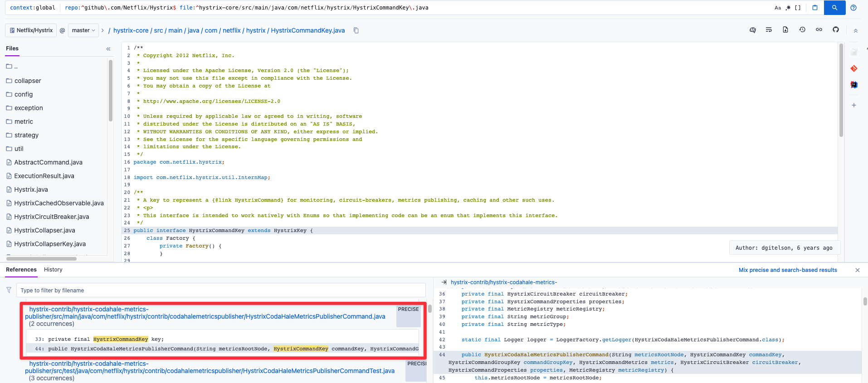Click the Git extension icon in sidebar

pos(854,68)
